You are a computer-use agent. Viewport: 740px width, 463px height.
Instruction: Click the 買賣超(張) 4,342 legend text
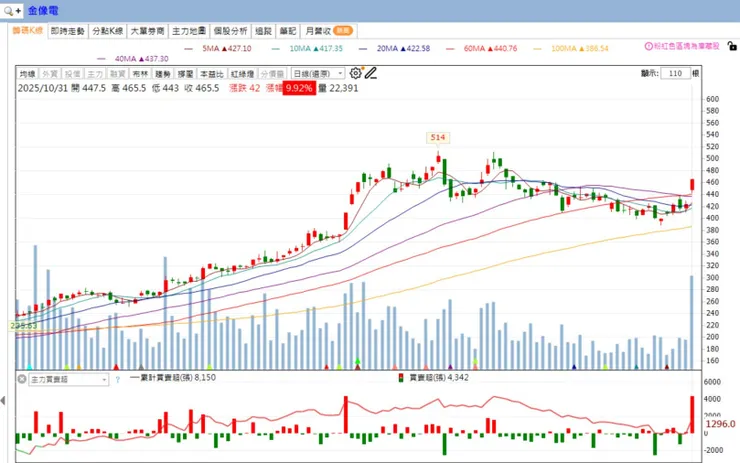[x=439, y=378]
